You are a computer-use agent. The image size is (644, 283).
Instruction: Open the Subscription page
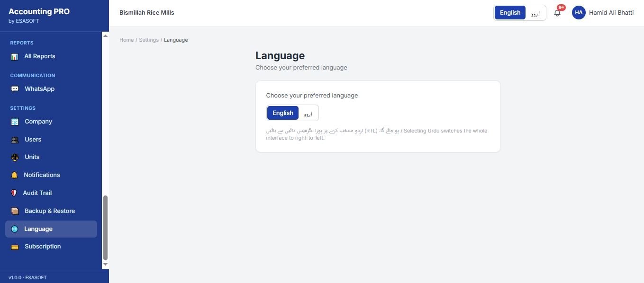coord(51,247)
